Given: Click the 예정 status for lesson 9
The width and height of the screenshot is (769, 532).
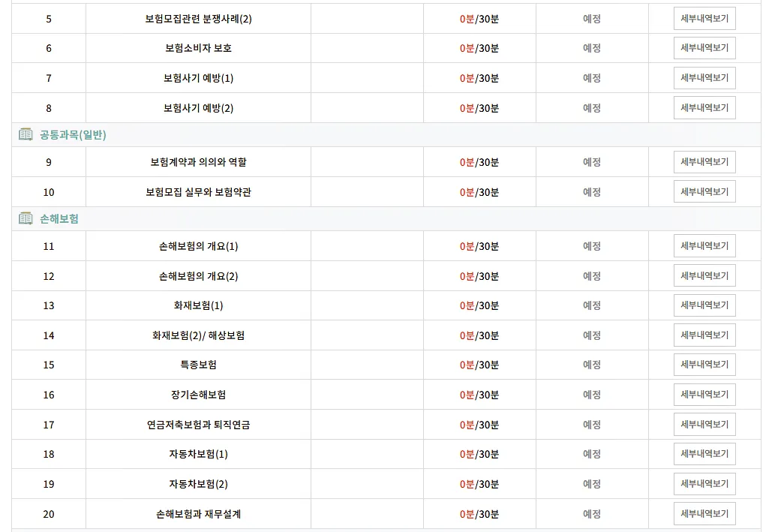Looking at the screenshot, I should pyautogui.click(x=591, y=161).
